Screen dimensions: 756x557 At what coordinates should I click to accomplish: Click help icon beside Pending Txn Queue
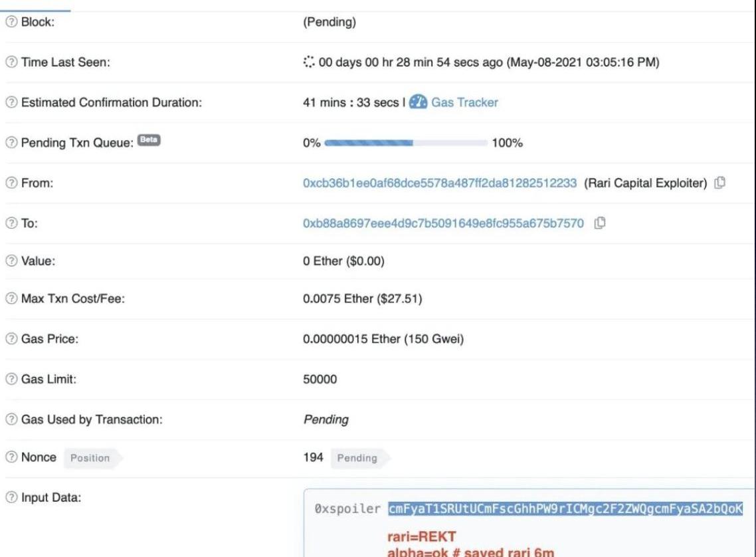[10, 143]
